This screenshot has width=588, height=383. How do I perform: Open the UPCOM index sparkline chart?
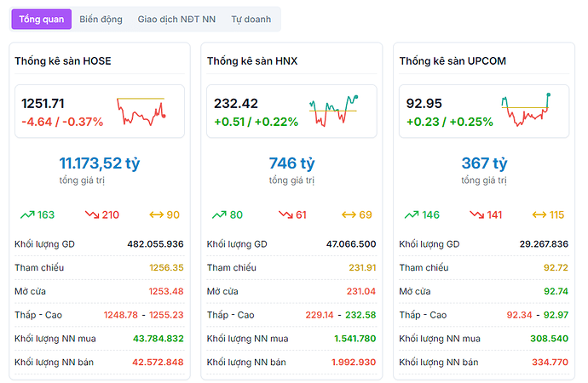coord(527,111)
